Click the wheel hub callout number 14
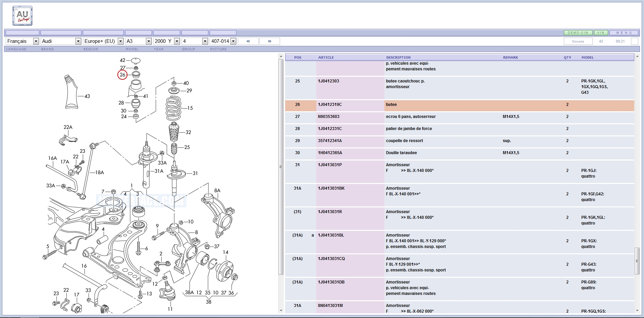Viewport: 644px width, 318px height. click(225, 252)
